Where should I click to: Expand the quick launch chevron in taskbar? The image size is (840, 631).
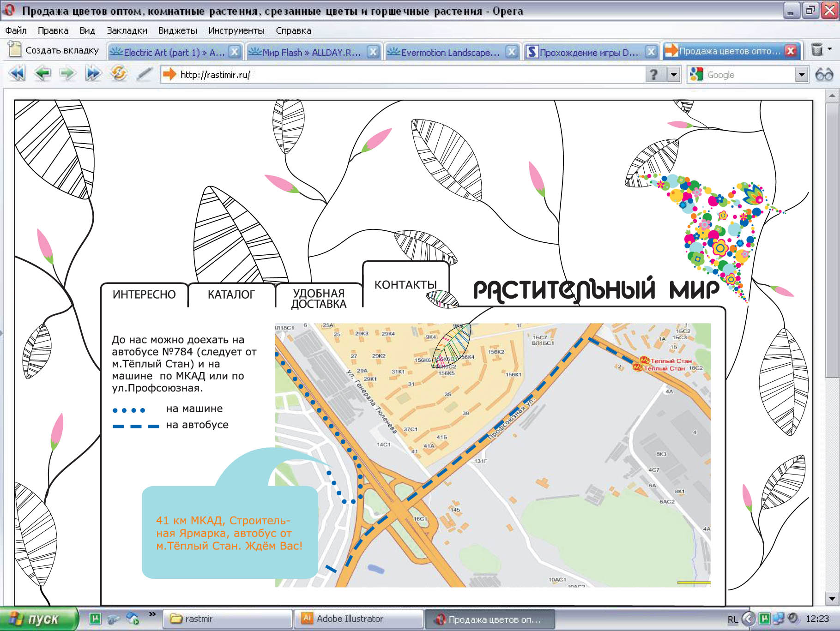pos(152,614)
